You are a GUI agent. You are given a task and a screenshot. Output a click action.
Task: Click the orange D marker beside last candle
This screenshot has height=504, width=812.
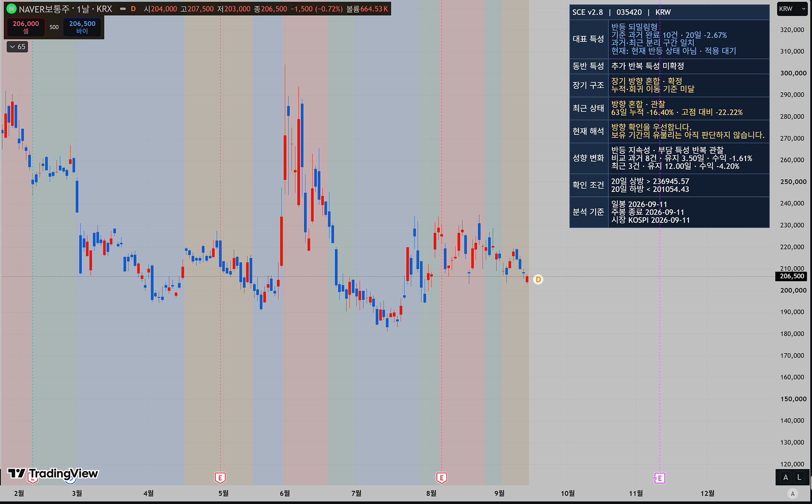(538, 279)
